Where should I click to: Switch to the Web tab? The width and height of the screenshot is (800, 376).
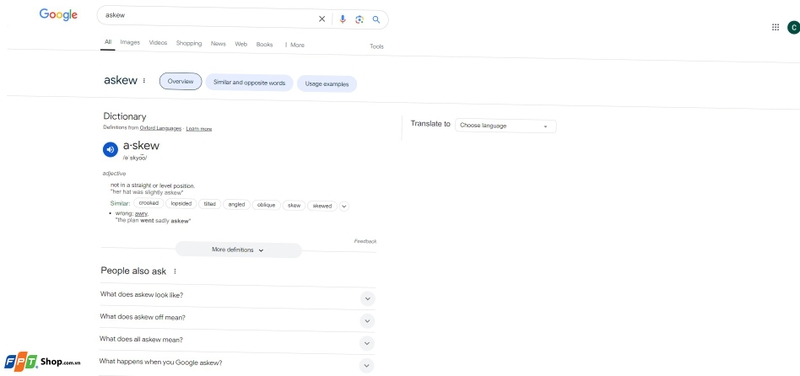click(241, 44)
